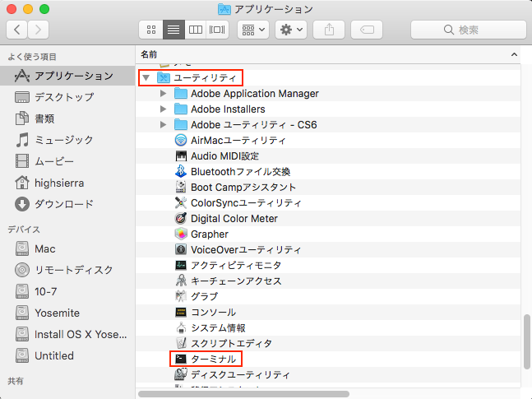Open ダウンロード in the sidebar

click(67, 204)
